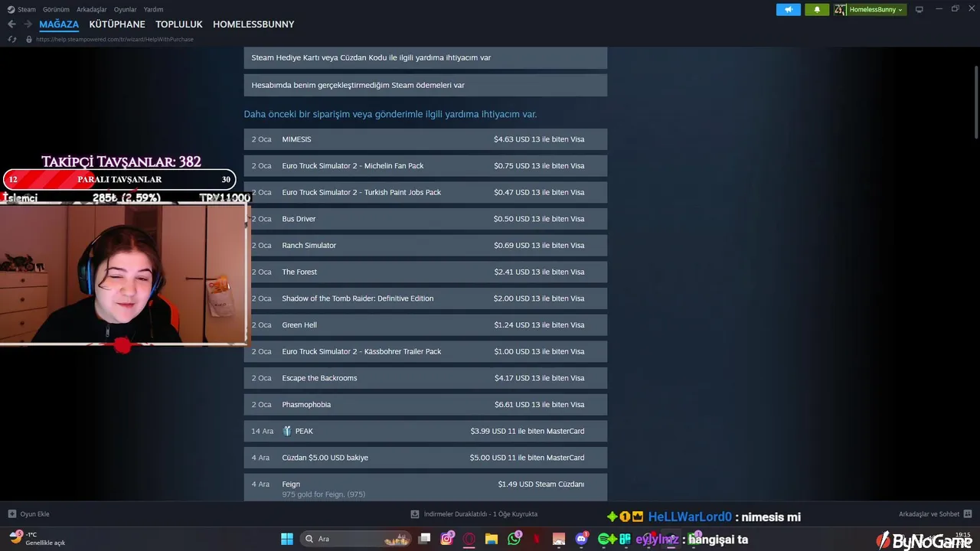Open WhatsApp from the taskbar

click(514, 539)
